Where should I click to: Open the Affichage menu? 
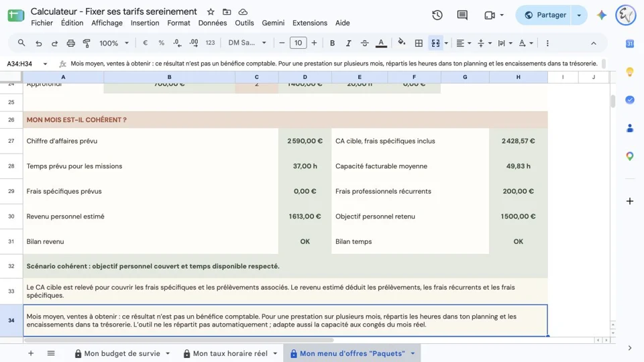pyautogui.click(x=107, y=23)
